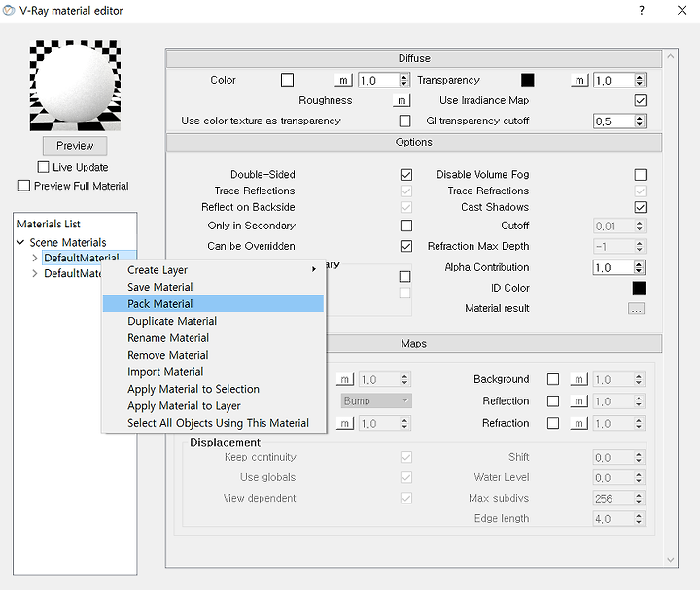Open the Transparency black color swatch

click(x=527, y=80)
